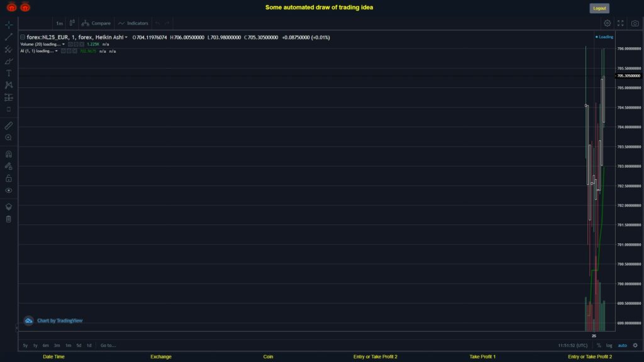Toggle stay in drawing mode
This screenshot has height=362, width=644.
(9, 166)
